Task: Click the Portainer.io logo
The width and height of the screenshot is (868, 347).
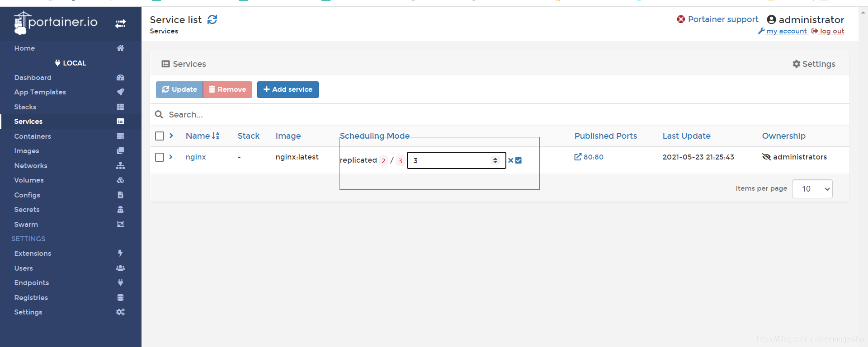Action: 56,23
